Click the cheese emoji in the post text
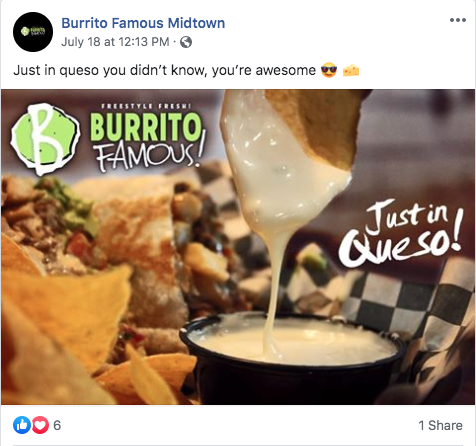Viewport: 476px width, 446px height. 351,71
